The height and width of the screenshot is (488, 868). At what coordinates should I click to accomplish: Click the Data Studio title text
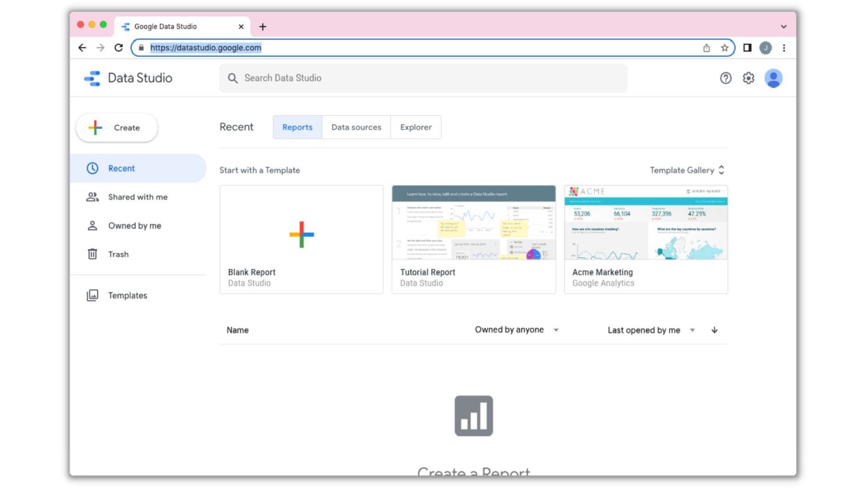(x=140, y=78)
